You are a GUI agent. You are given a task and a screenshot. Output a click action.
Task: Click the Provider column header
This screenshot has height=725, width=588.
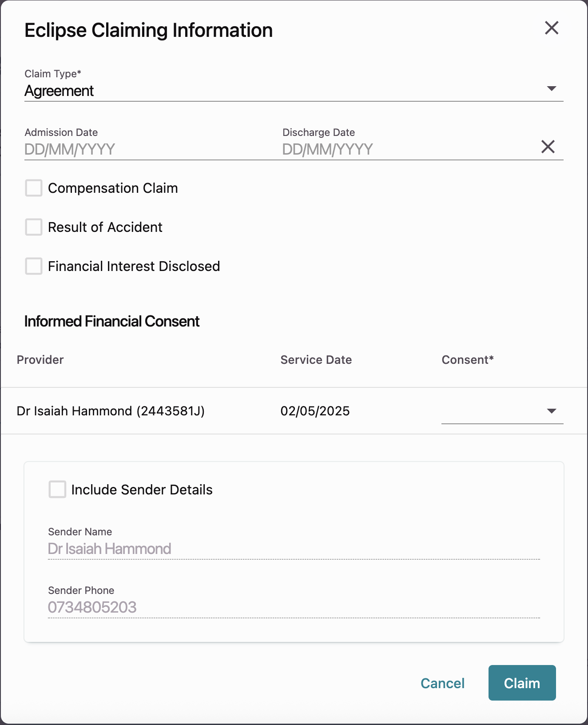tap(40, 360)
